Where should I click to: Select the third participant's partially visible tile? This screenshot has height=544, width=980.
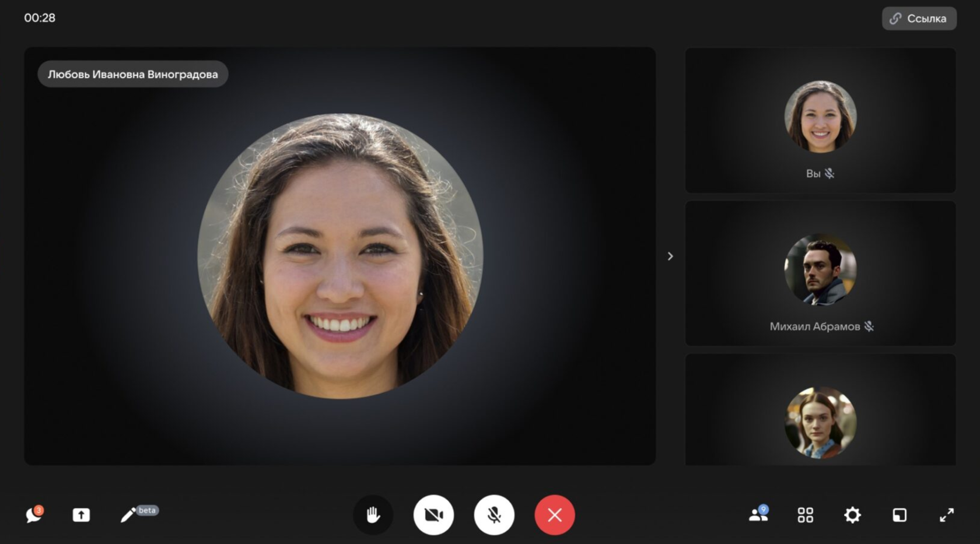coord(820,409)
